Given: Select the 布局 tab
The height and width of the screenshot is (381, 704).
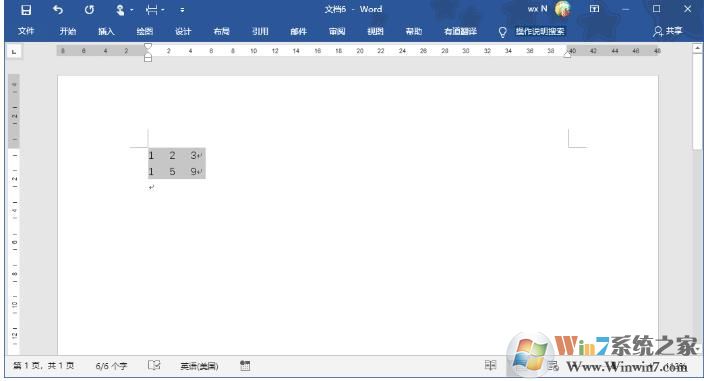Looking at the screenshot, I should (221, 31).
